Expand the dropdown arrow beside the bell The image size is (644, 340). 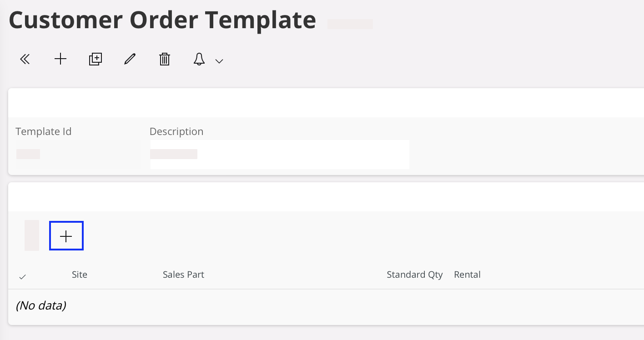[x=219, y=61]
